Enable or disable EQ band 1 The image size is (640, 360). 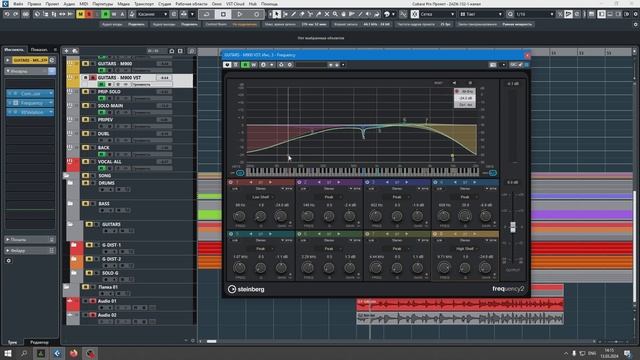pyautogui.click(x=231, y=182)
